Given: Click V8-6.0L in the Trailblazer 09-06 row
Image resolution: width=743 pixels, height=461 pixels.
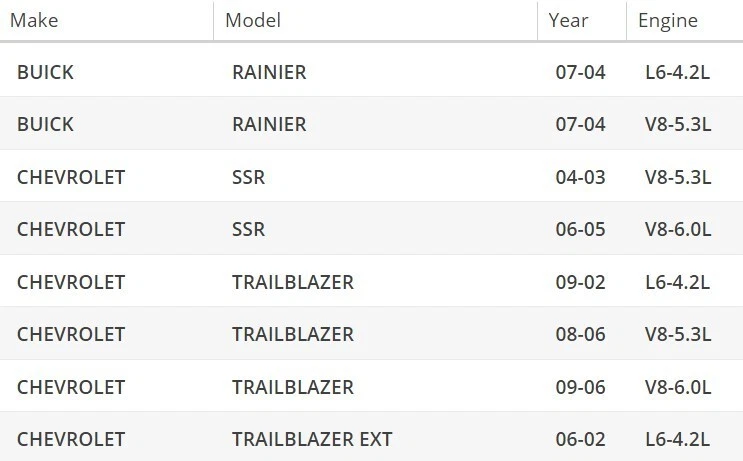Looking at the screenshot, I should coord(678,386).
